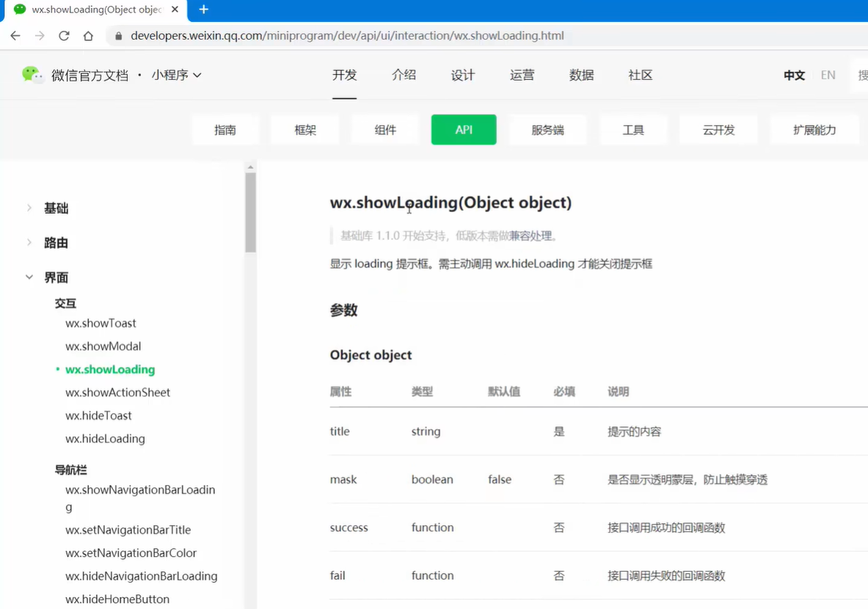Select the 运营 top navigation item
Screen dimensions: 868x609
coord(522,75)
